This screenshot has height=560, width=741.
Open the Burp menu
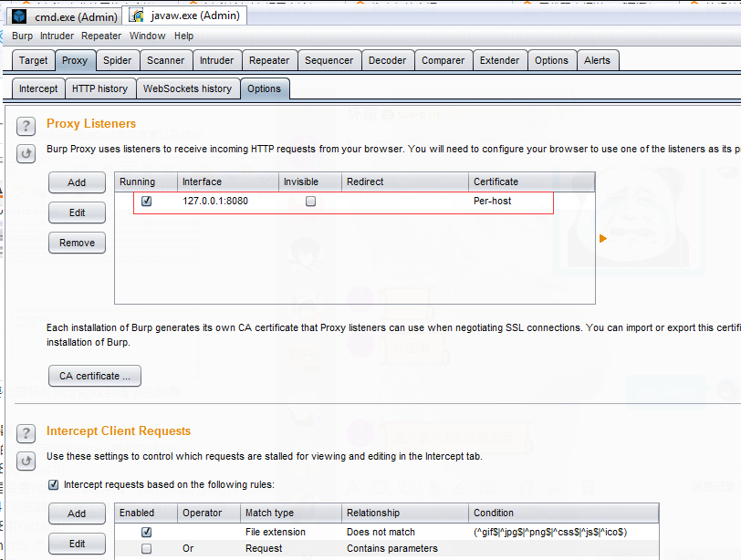pos(22,36)
